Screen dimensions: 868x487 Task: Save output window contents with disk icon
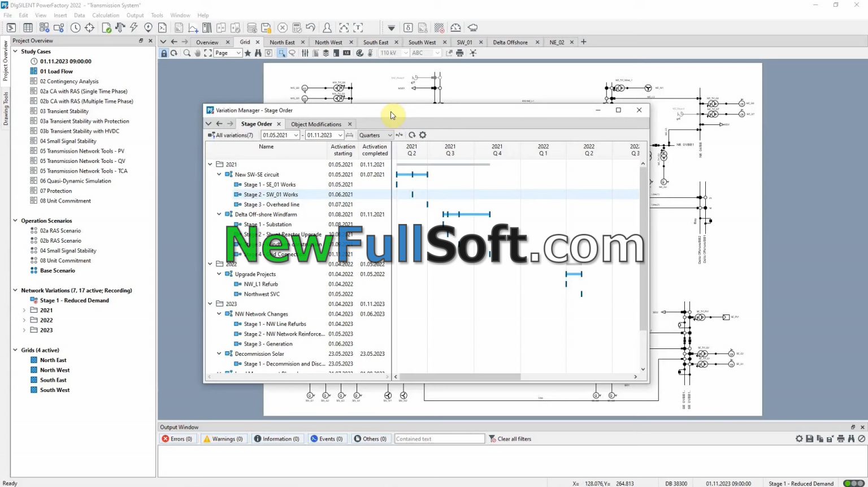(809, 438)
